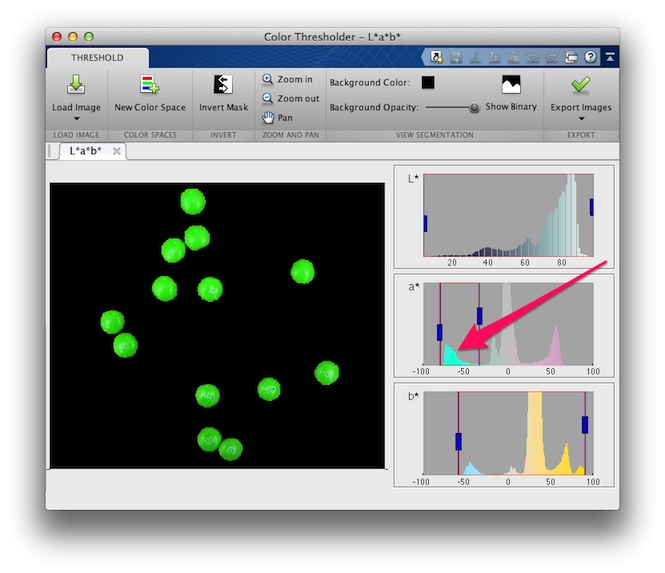
Task: Open the help question mark icon
Action: point(590,57)
